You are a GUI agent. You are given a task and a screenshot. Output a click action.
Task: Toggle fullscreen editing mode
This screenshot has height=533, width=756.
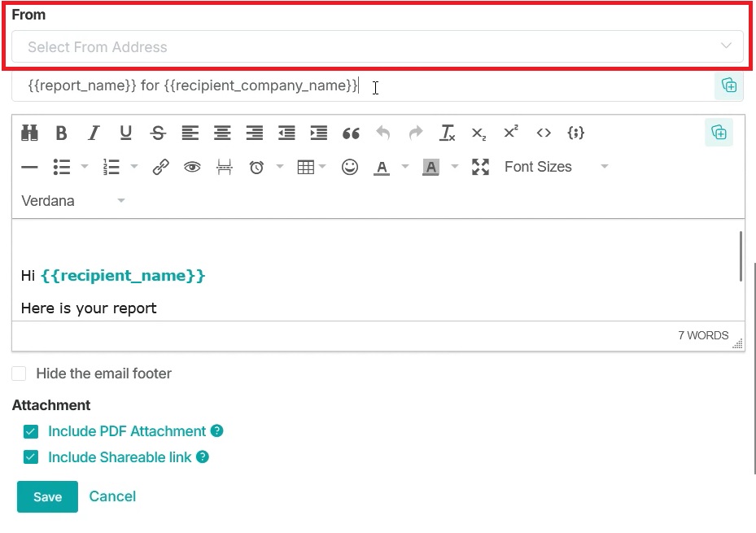480,167
